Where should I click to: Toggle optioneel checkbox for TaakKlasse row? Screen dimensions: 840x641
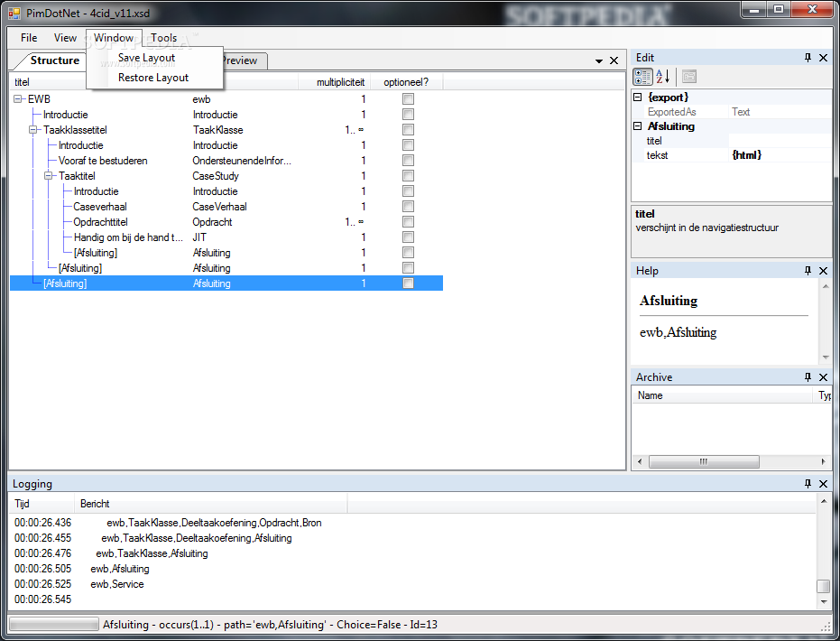pos(408,130)
